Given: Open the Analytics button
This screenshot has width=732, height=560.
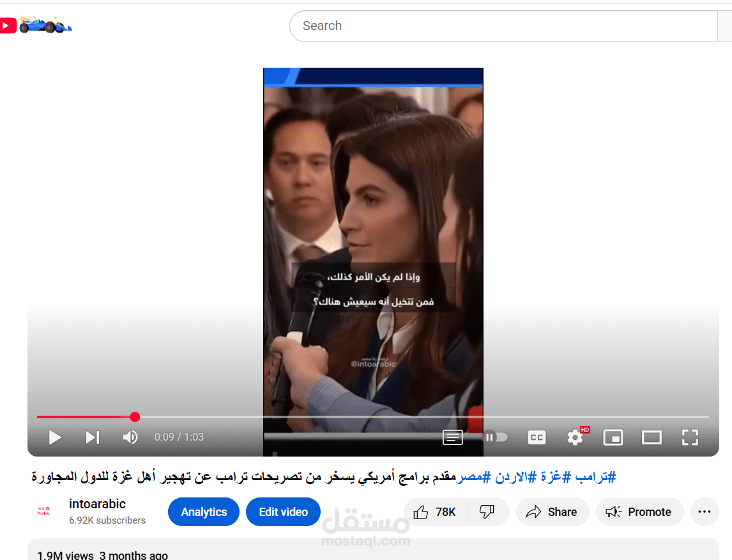Looking at the screenshot, I should 204,512.
